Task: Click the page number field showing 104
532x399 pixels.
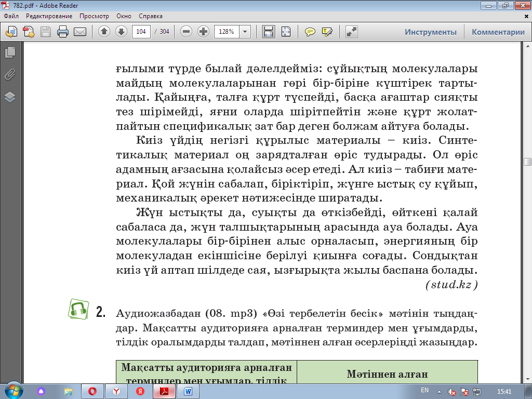Action: 141,32
